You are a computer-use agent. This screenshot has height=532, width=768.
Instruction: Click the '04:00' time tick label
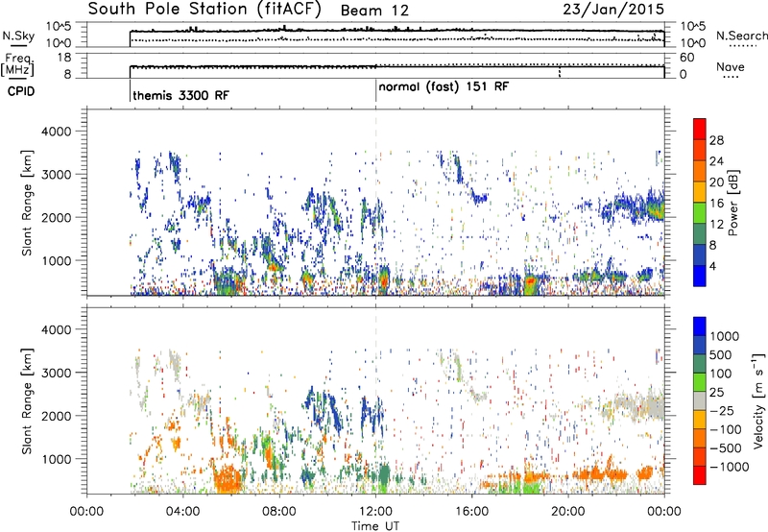coord(182,512)
